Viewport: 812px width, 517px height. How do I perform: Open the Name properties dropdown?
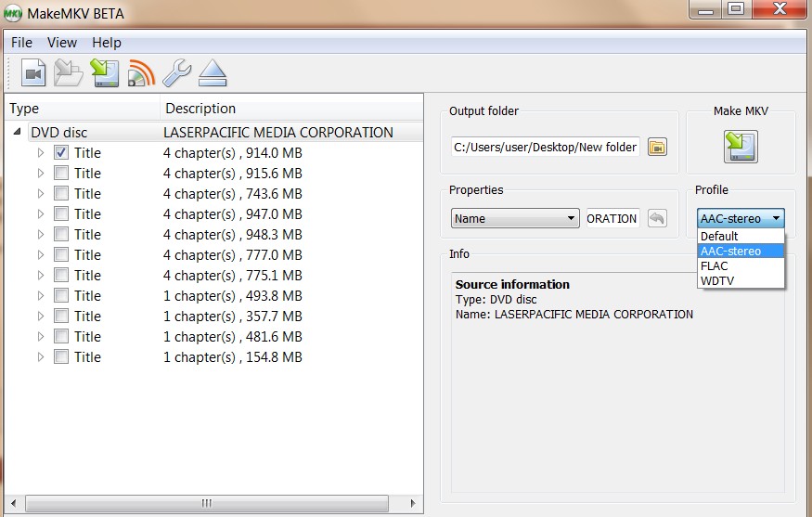coord(515,218)
